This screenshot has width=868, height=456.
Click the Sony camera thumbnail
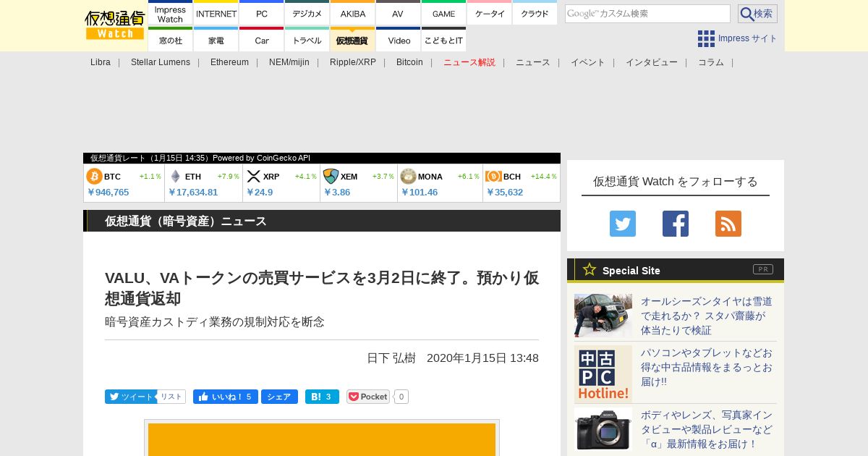click(x=603, y=429)
